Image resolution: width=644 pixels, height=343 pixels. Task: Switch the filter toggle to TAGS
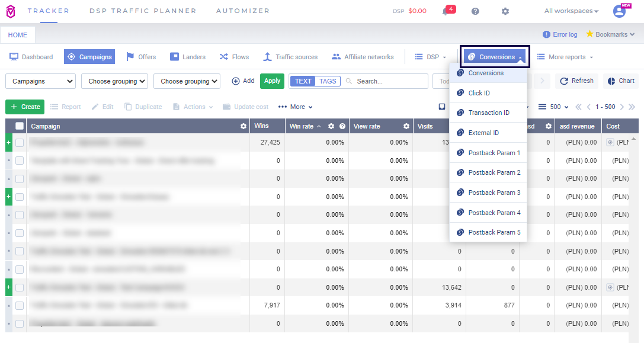pos(328,81)
